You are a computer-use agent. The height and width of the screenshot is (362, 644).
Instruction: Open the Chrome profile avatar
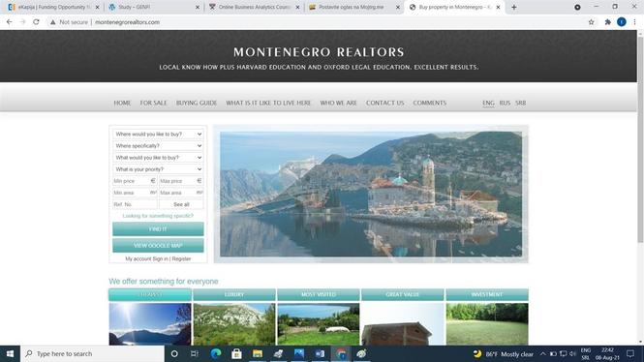pos(622,22)
